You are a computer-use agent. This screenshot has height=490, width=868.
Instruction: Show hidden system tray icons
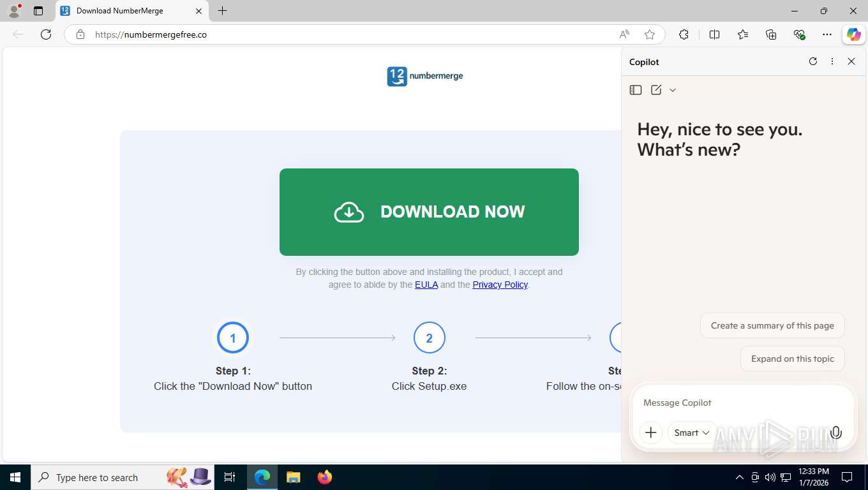click(740, 477)
